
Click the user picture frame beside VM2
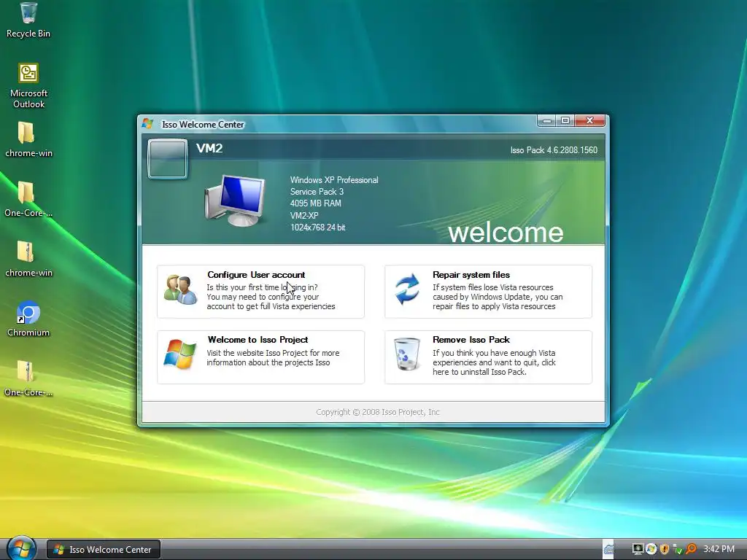(x=167, y=158)
